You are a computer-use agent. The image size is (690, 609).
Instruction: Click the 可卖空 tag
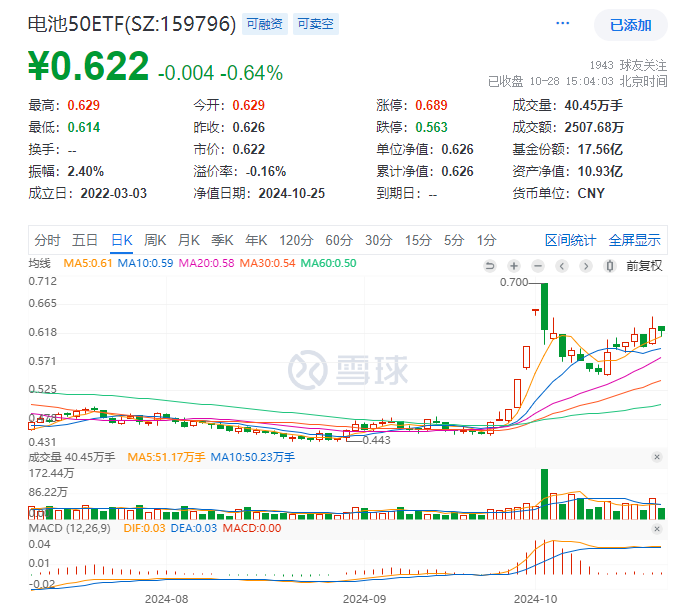[x=316, y=24]
